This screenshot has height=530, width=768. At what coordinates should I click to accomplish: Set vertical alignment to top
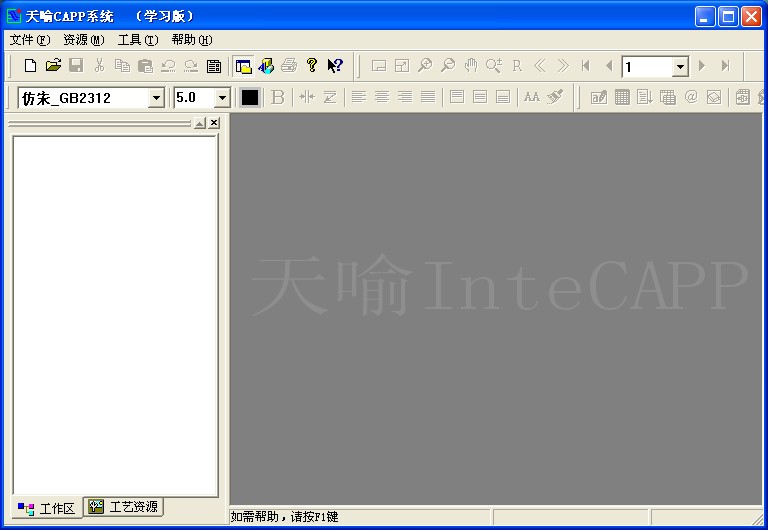456,97
